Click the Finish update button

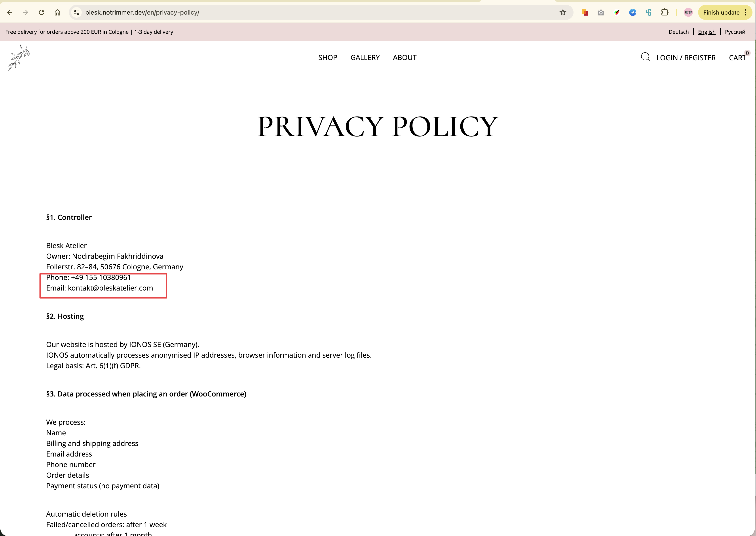click(721, 13)
